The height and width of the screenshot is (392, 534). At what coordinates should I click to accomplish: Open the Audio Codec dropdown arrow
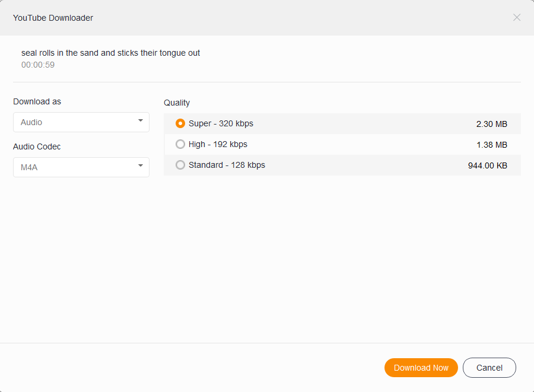[141, 166]
